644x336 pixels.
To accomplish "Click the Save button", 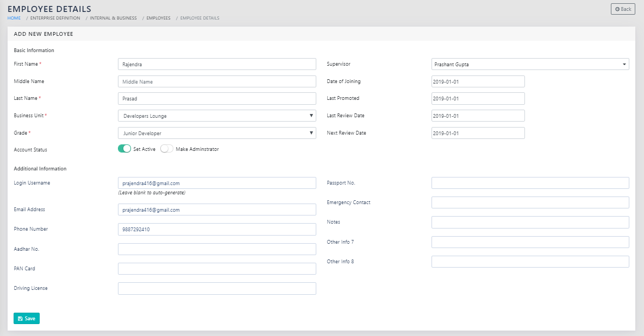I will pos(27,319).
